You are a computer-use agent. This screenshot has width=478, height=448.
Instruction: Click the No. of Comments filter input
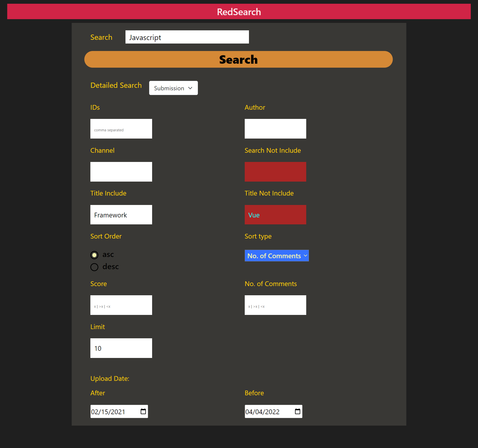pyautogui.click(x=275, y=305)
